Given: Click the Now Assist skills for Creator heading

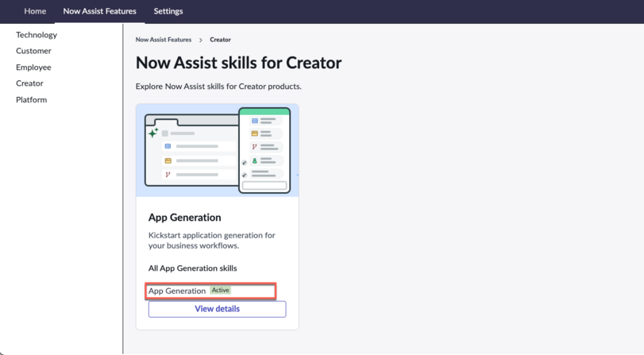Looking at the screenshot, I should tap(239, 63).
